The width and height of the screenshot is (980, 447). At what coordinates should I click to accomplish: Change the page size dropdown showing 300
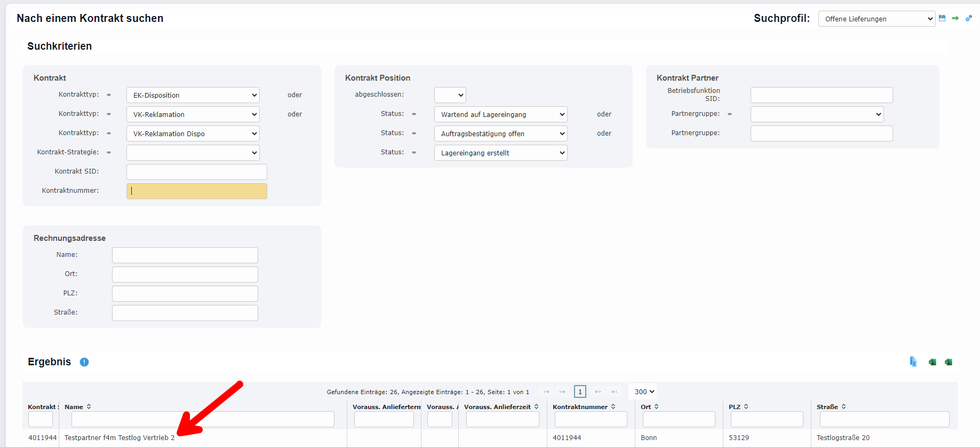coord(644,391)
